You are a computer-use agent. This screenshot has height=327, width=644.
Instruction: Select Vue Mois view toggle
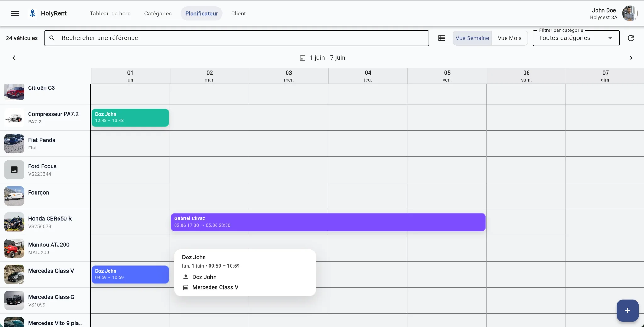click(x=509, y=38)
